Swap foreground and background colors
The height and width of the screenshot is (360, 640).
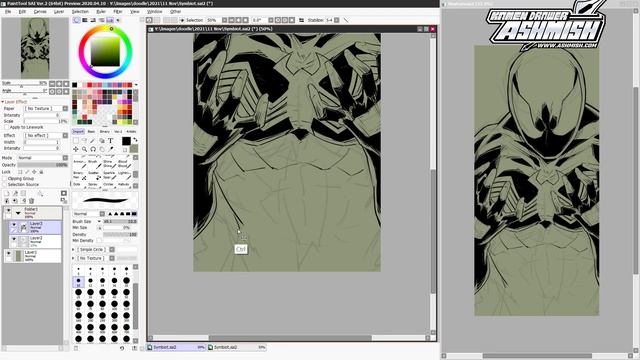point(135,140)
